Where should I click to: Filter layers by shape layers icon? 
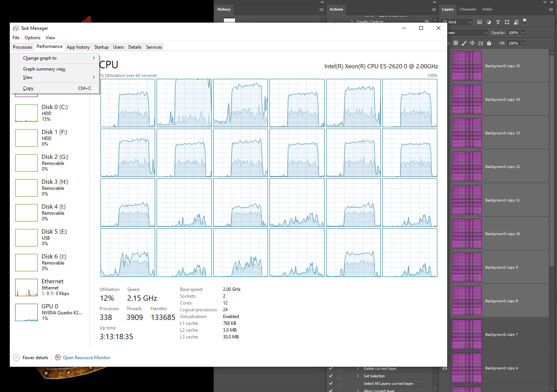pyautogui.click(x=507, y=22)
